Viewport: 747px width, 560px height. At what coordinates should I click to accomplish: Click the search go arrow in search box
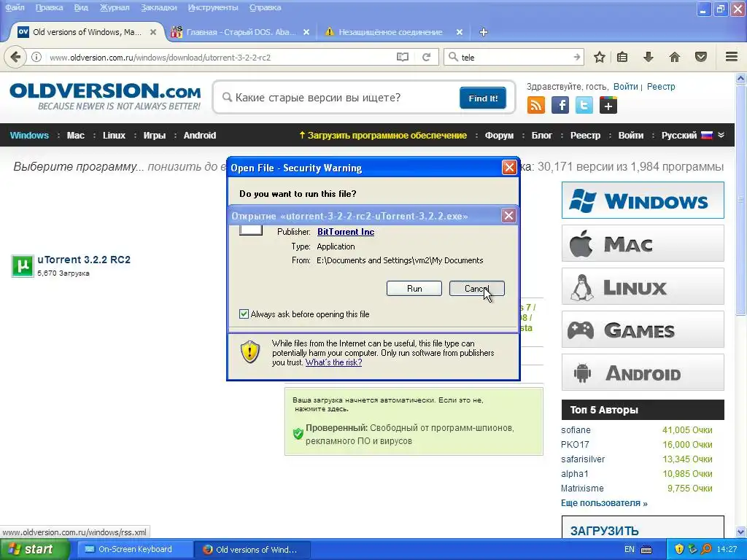click(577, 57)
